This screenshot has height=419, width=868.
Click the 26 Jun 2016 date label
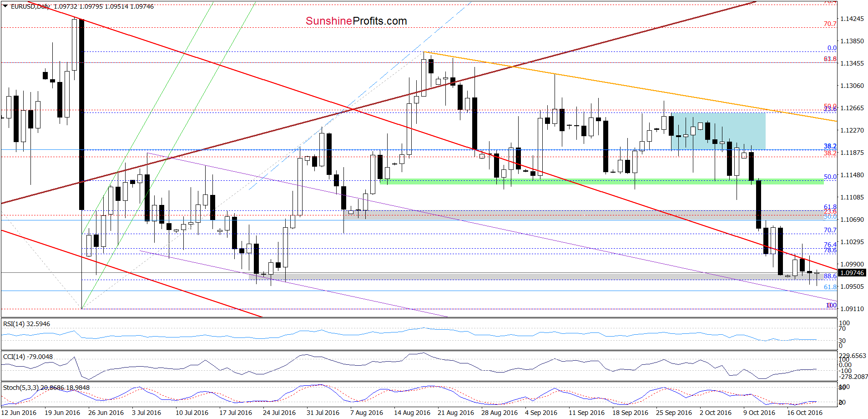(106, 413)
